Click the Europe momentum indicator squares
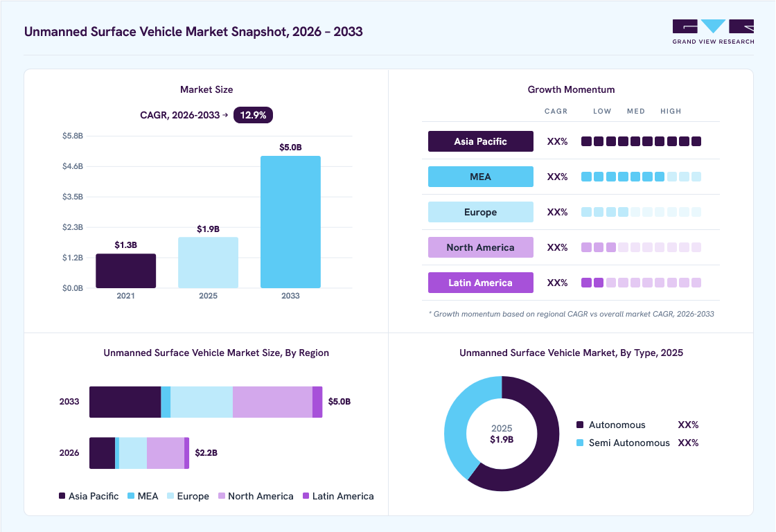Viewport: 776px width, 532px height. click(x=641, y=212)
